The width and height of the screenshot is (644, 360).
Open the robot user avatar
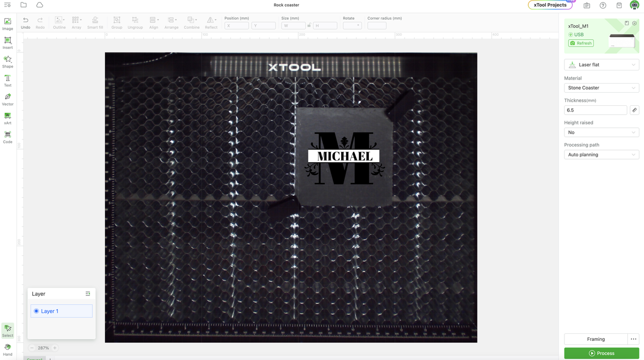pyautogui.click(x=634, y=5)
